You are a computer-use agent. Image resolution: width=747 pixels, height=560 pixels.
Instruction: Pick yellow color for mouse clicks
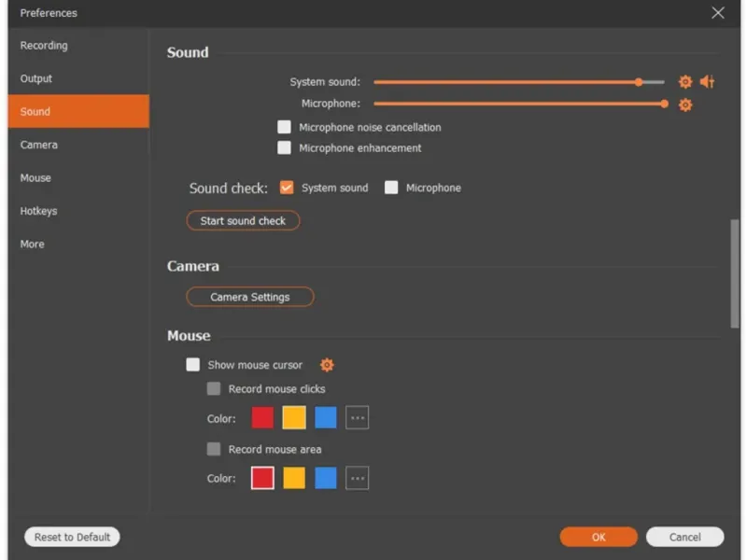pyautogui.click(x=294, y=417)
